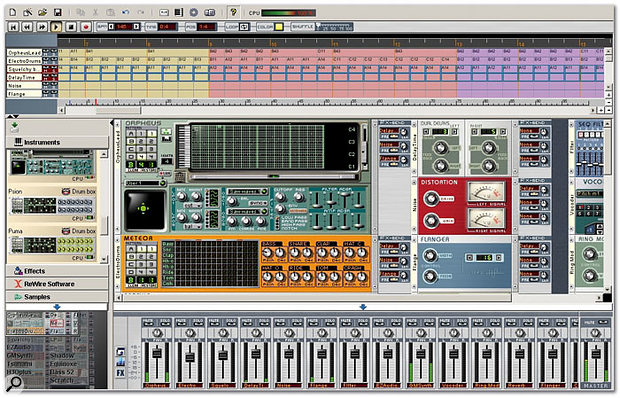Select the Noise track name
The width and height of the screenshot is (620, 398).
click(x=24, y=86)
